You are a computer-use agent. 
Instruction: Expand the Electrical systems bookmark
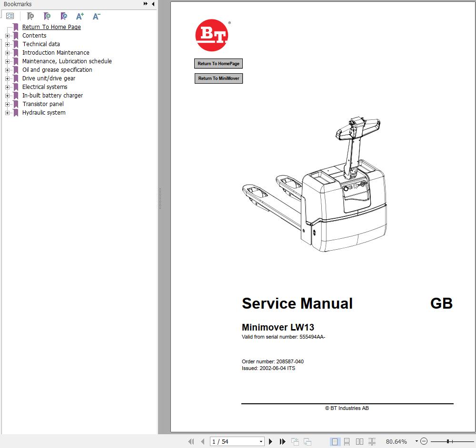pyautogui.click(x=7, y=87)
